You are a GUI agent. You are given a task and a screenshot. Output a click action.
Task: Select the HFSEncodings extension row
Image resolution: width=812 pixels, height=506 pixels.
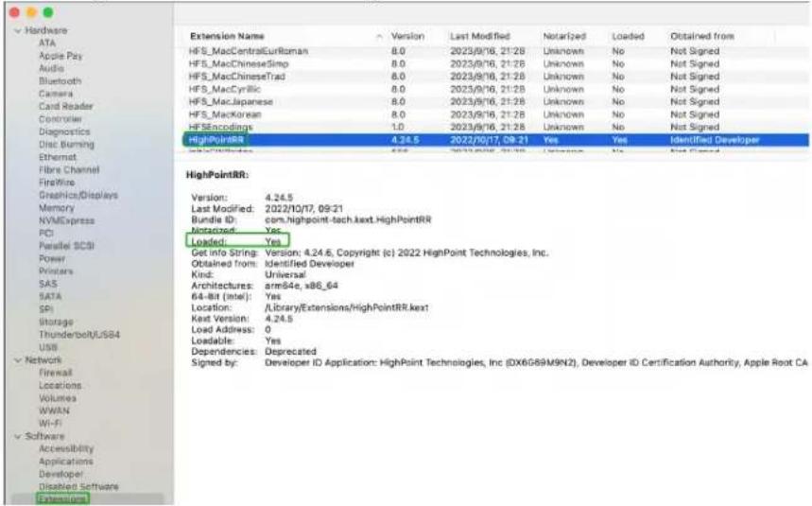coord(491,127)
